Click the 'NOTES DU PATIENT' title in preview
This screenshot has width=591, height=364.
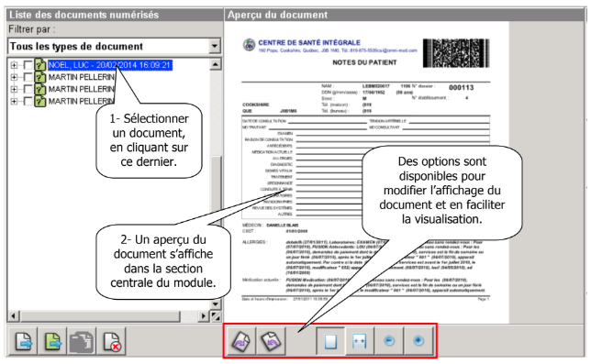364,62
